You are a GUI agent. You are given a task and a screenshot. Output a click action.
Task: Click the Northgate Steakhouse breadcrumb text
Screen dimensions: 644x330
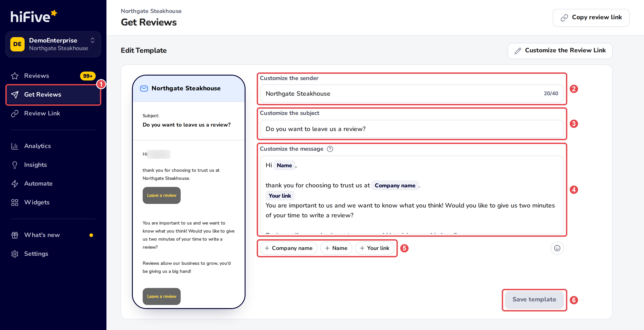[151, 11]
